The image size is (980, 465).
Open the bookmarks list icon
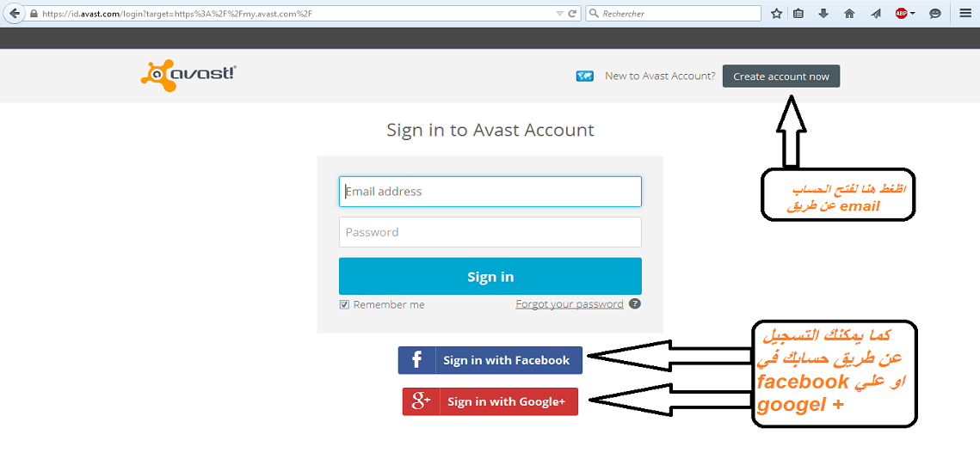pyautogui.click(x=798, y=13)
